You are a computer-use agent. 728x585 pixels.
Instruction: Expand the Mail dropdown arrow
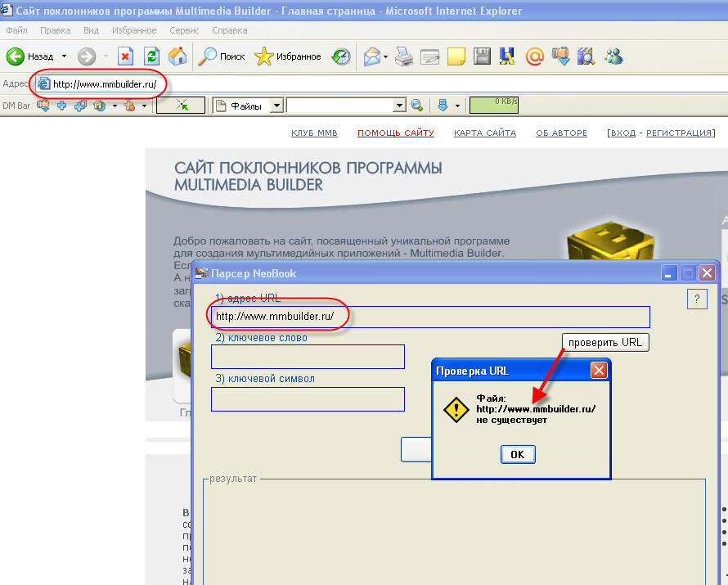pyautogui.click(x=386, y=56)
